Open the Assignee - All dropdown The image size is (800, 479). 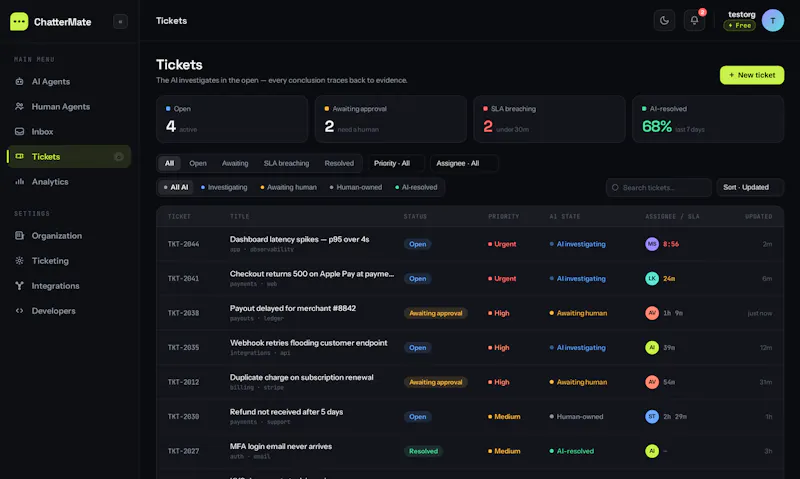coord(464,163)
